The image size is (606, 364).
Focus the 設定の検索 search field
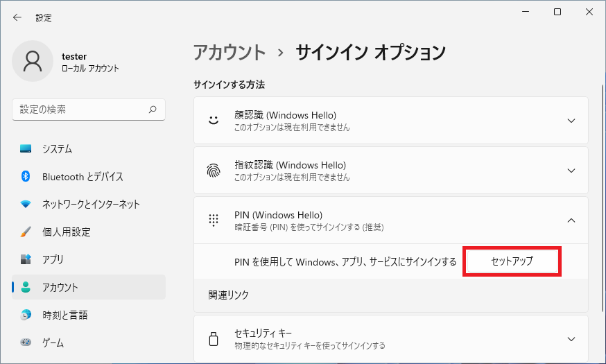89,110
